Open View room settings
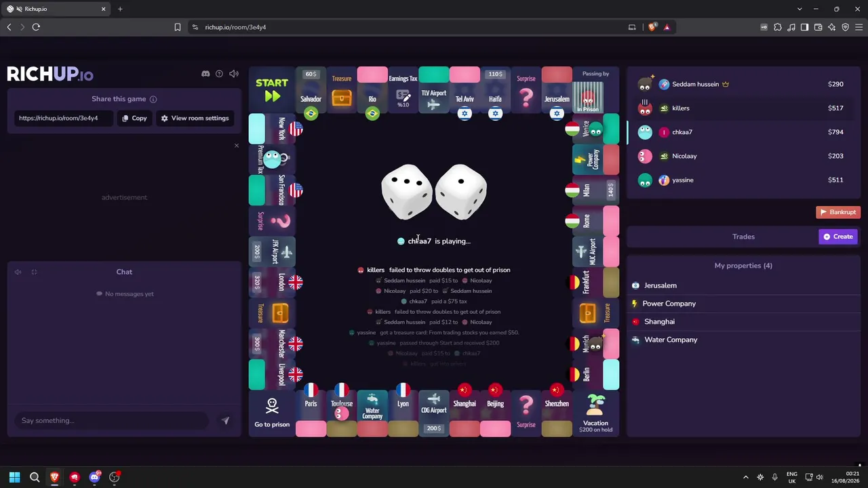Viewport: 868px width, 488px height. [x=195, y=118]
